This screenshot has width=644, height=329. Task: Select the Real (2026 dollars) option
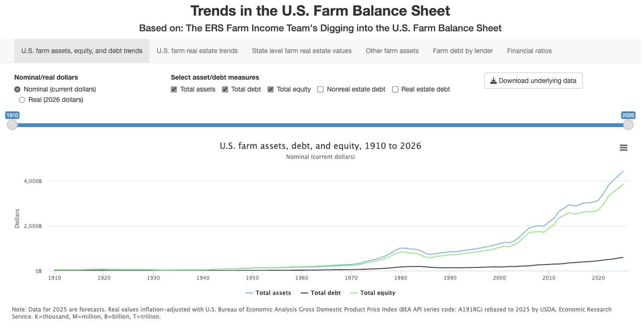[x=22, y=99]
